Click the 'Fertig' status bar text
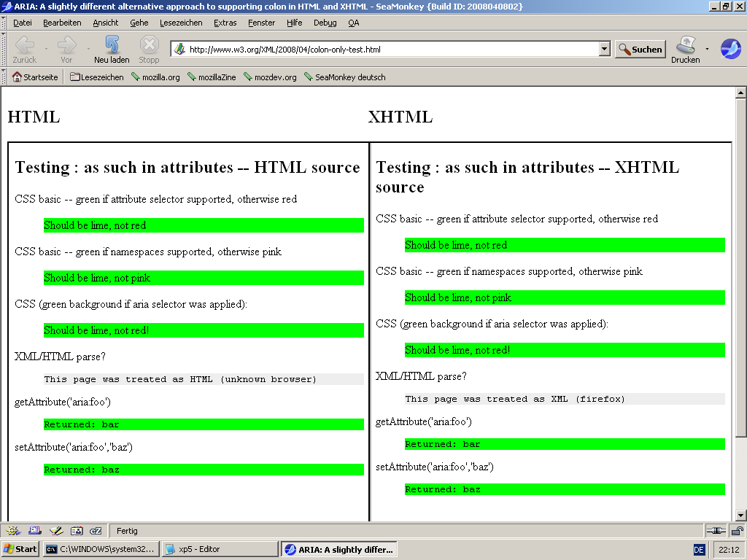747x560 pixels. click(x=127, y=531)
